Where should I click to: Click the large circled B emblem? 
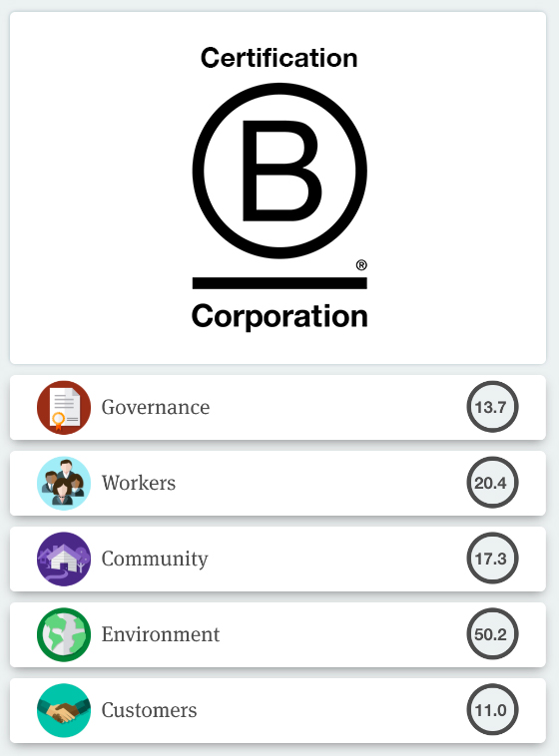(x=279, y=171)
